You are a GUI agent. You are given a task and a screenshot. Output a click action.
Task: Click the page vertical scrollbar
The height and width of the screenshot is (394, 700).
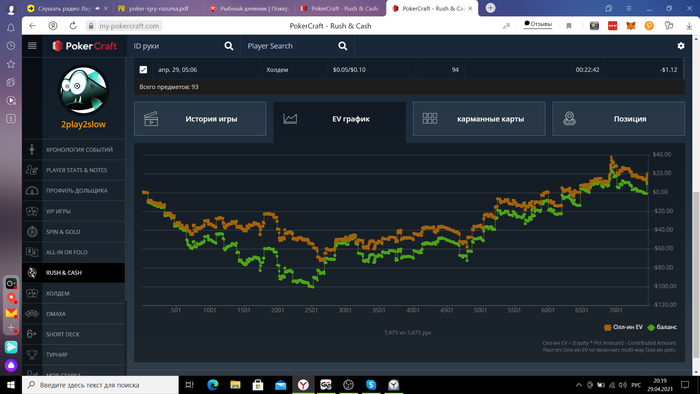click(696, 274)
